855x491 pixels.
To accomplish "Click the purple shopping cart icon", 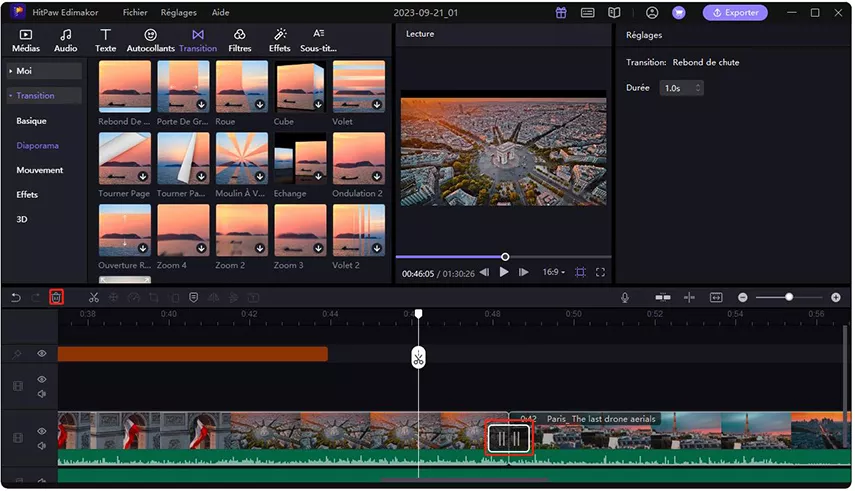I will [x=679, y=13].
